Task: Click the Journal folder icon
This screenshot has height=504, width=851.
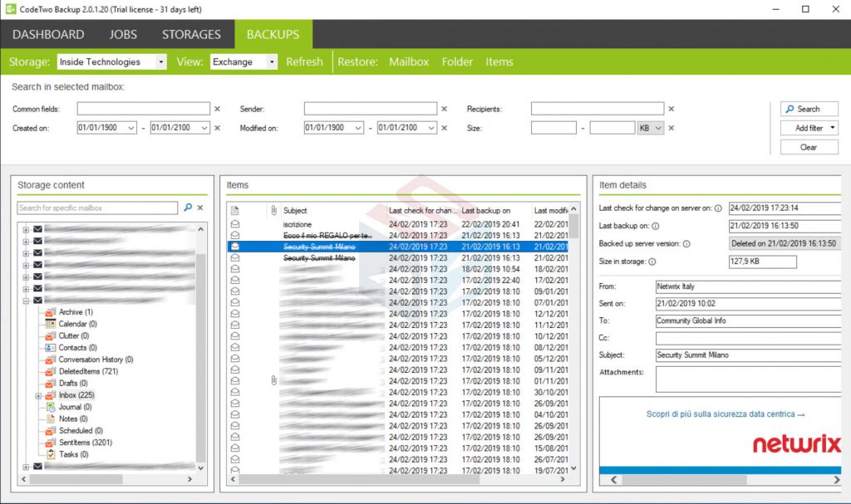Action: pyautogui.click(x=50, y=407)
